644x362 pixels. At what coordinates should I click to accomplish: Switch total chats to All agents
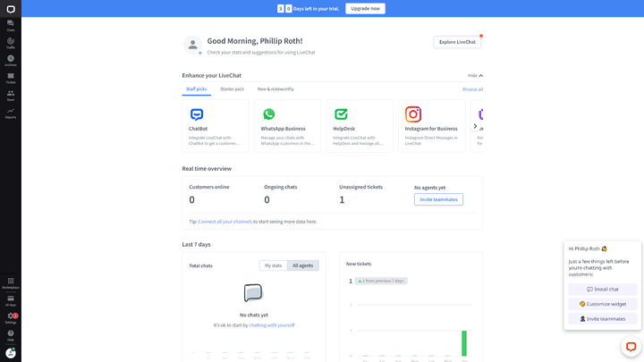[303, 265]
